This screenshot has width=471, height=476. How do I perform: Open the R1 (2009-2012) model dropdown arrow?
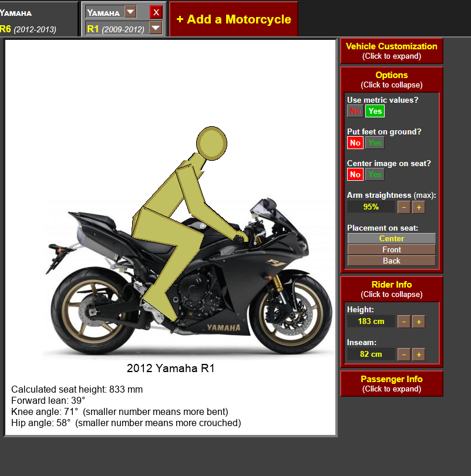click(x=156, y=28)
